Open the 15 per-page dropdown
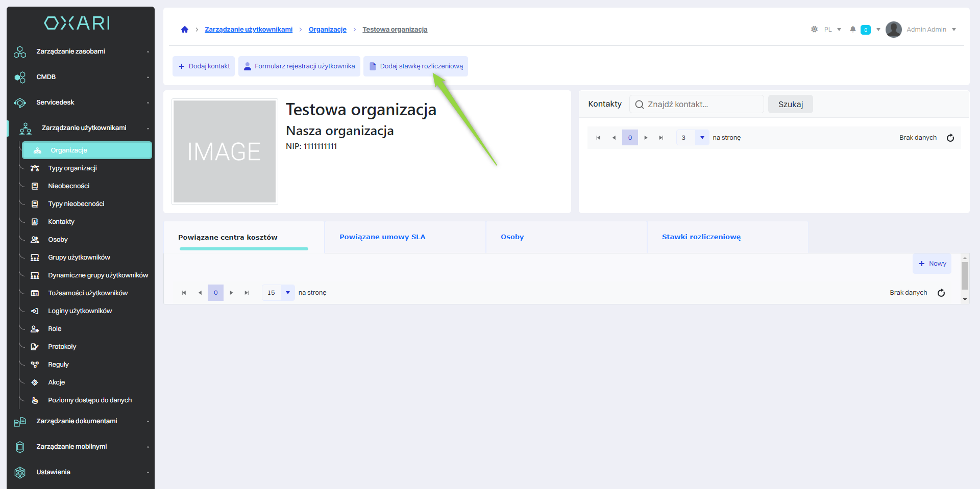This screenshot has width=980, height=489. coord(287,293)
